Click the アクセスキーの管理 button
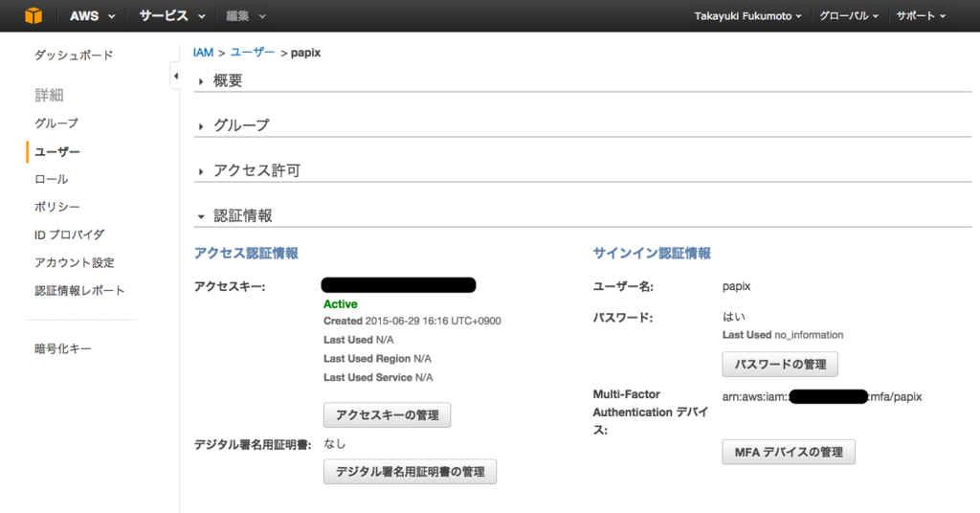980x513 pixels. (387, 415)
